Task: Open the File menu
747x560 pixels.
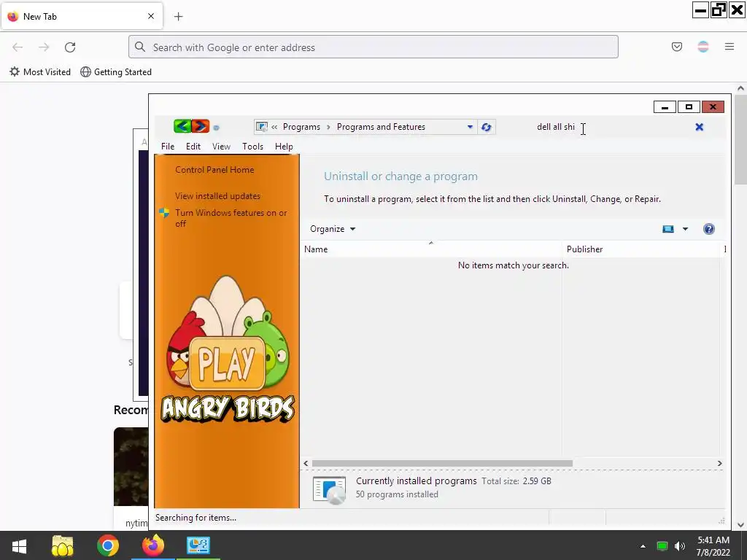Action: [168, 147]
